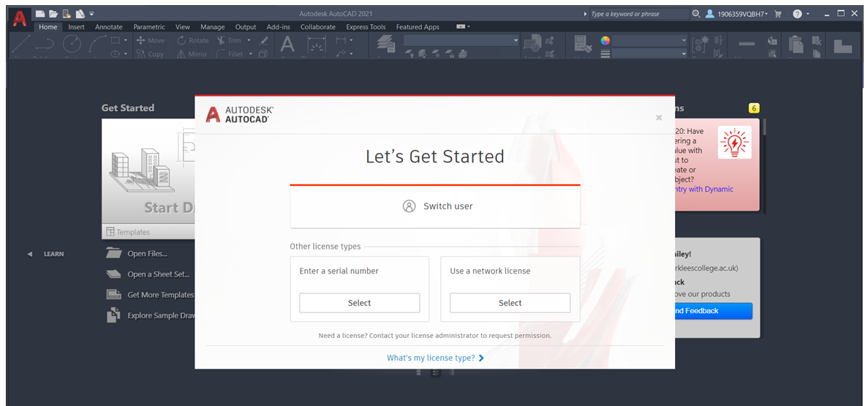Switch to the View ribbon tab
This screenshot has height=406, width=868.
point(183,26)
